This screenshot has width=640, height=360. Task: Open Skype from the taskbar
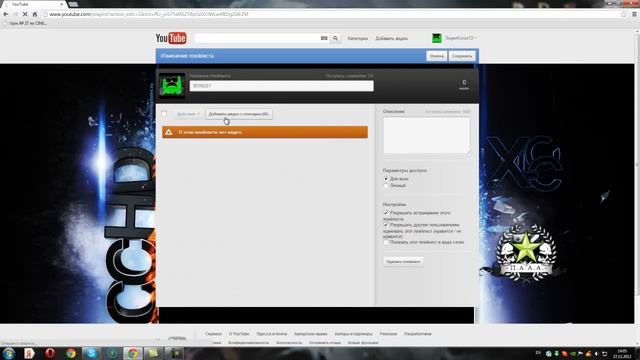(91, 353)
